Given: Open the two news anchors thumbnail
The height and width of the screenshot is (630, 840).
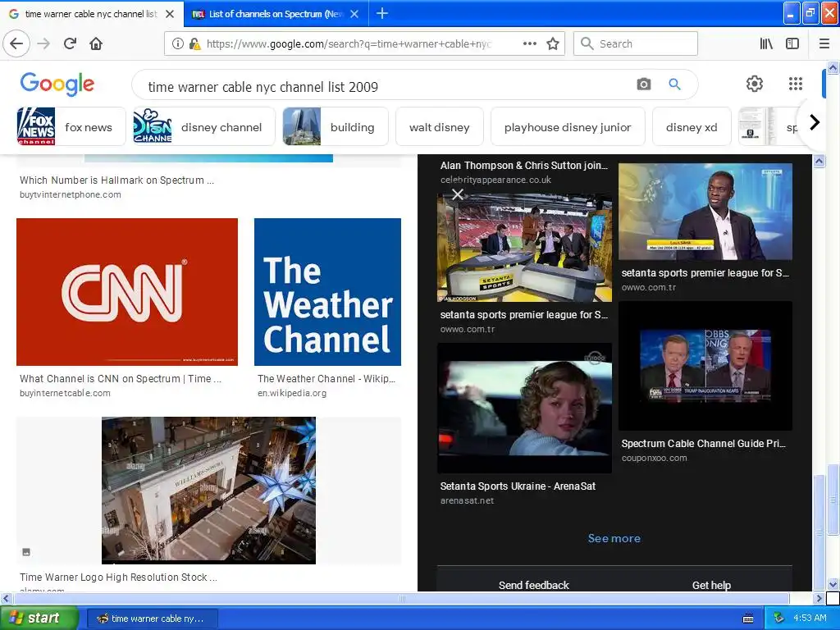Looking at the screenshot, I should point(705,366).
